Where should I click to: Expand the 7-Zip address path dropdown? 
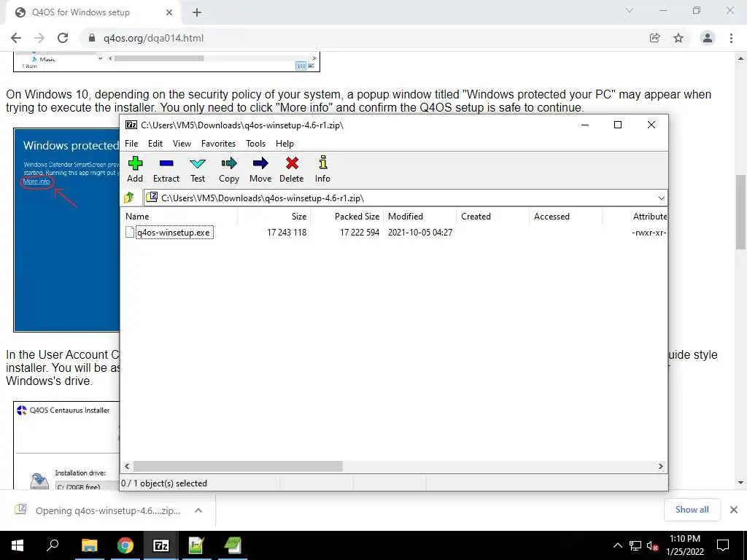661,198
